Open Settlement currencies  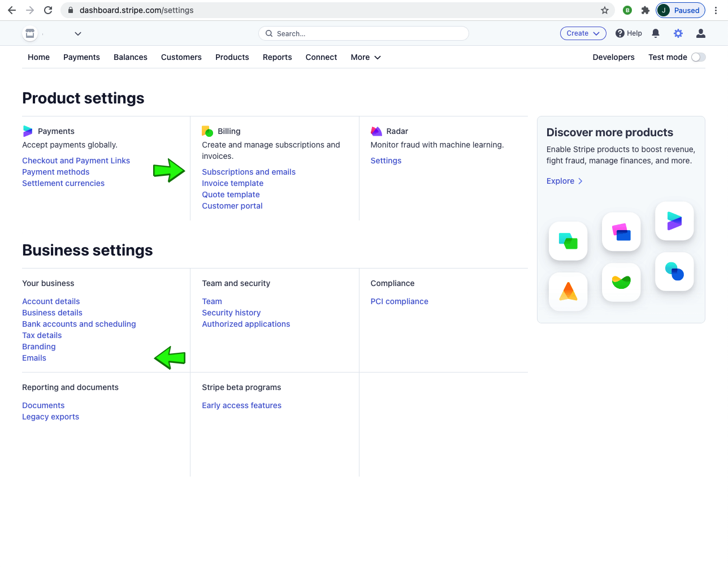pyautogui.click(x=63, y=183)
